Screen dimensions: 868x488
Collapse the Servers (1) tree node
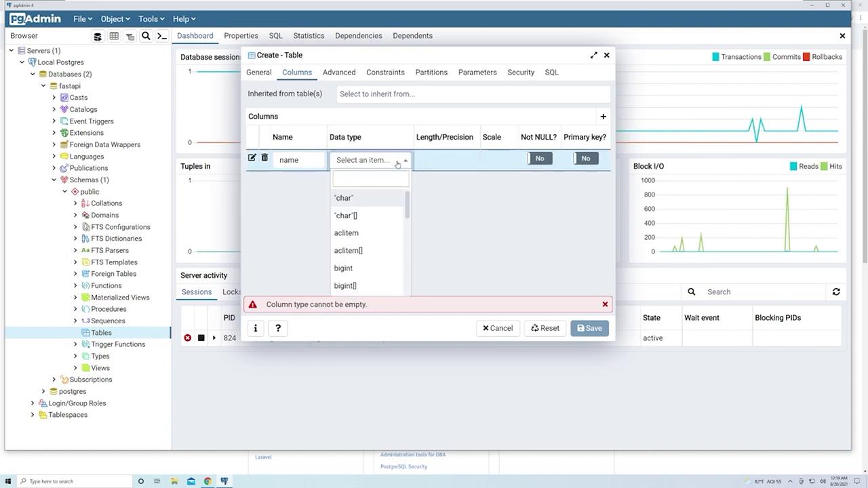coord(12,51)
